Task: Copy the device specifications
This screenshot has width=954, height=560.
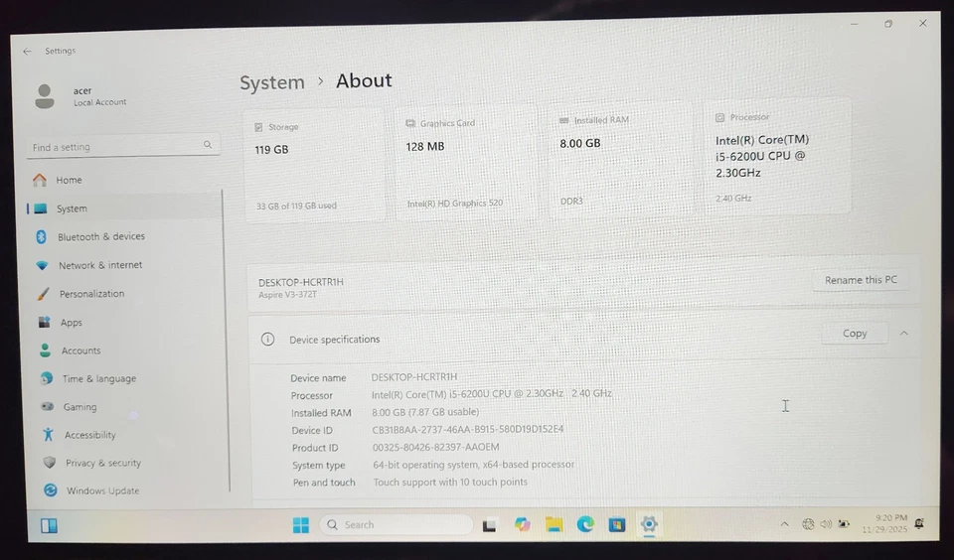Action: [x=855, y=334]
